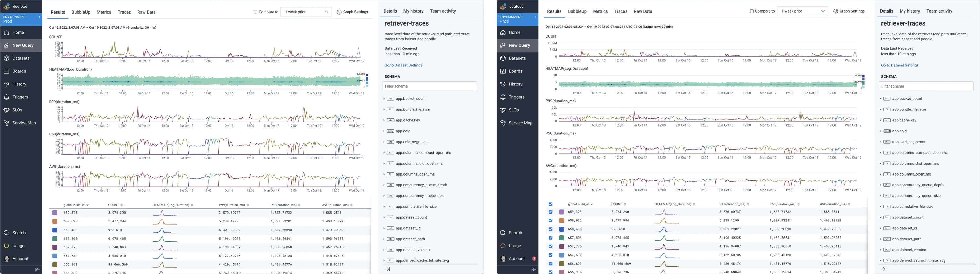Click the Service Map icon in the right window
Image resolution: width=980 pixels, height=274 pixels.
click(503, 123)
